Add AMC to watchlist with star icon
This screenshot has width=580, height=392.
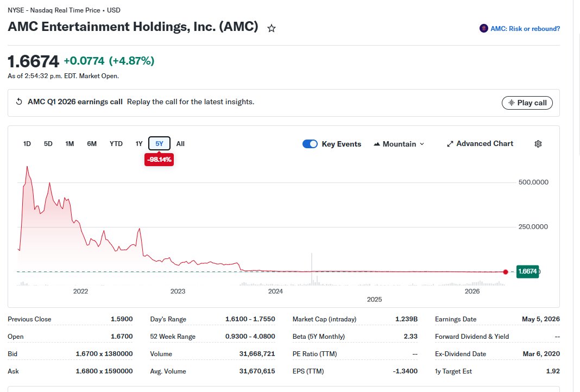tap(272, 28)
